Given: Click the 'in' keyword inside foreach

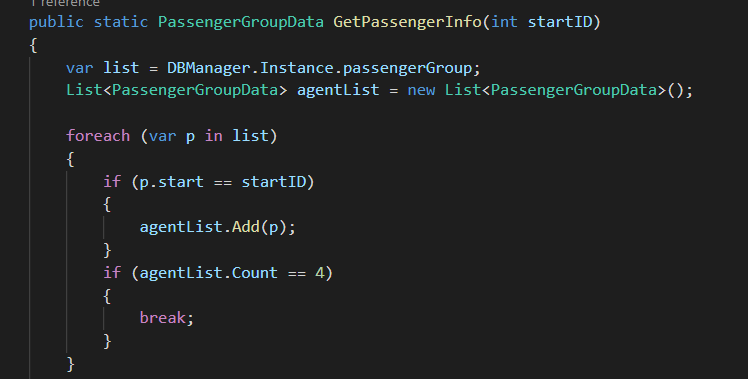Looking at the screenshot, I should click(x=213, y=136).
